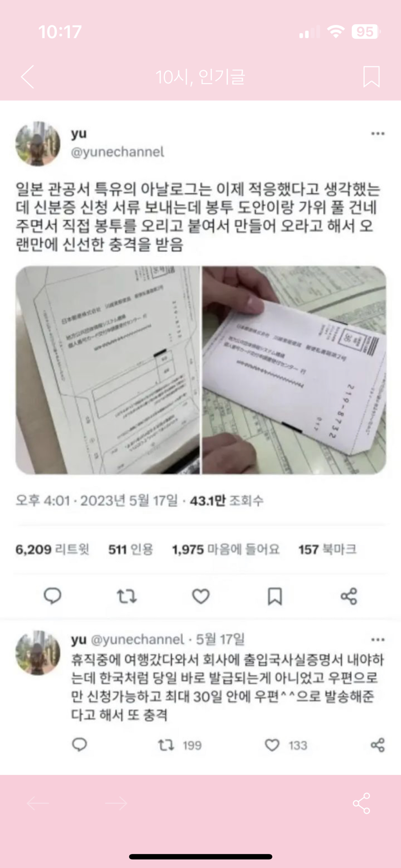401x868 pixels.
Task: Go to previous post with left arrow
Action: tap(38, 803)
